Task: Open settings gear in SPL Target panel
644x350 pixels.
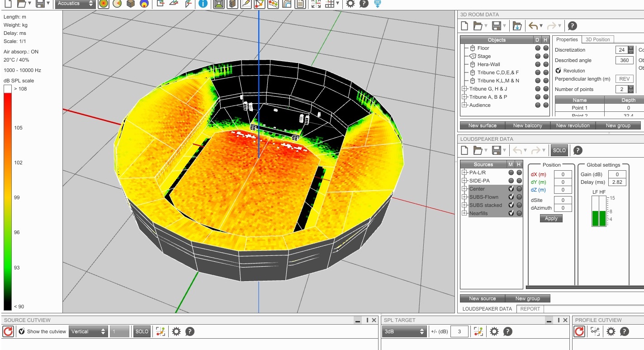Action: click(494, 331)
